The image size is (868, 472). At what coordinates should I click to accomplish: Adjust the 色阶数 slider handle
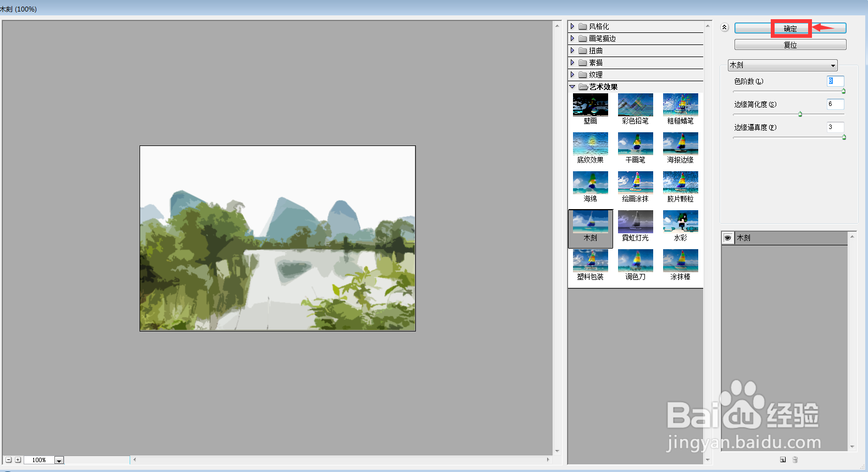click(x=843, y=91)
